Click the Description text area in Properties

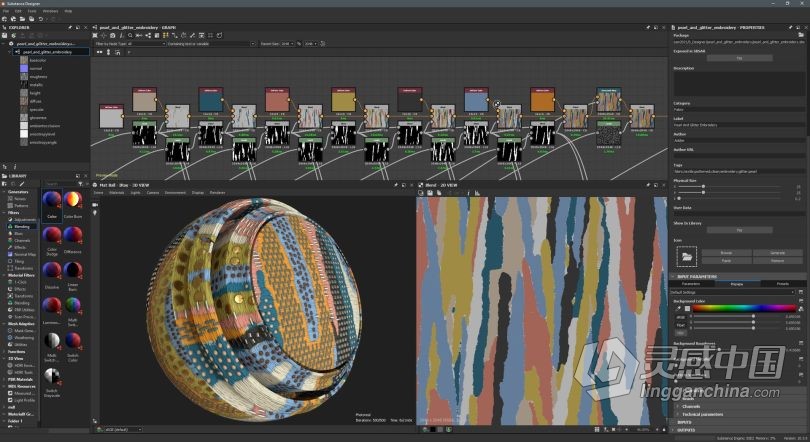pyautogui.click(x=739, y=84)
